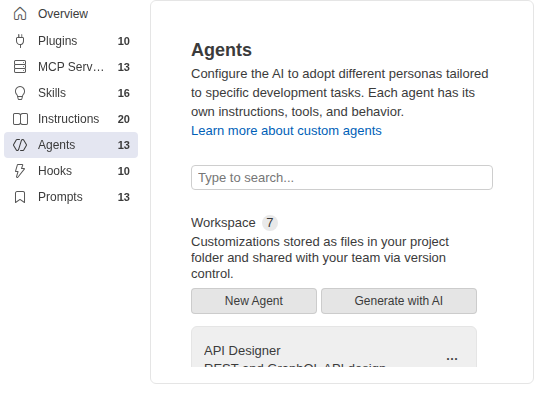Open the API Designer more options menu
550x400 pixels.
[x=452, y=359]
